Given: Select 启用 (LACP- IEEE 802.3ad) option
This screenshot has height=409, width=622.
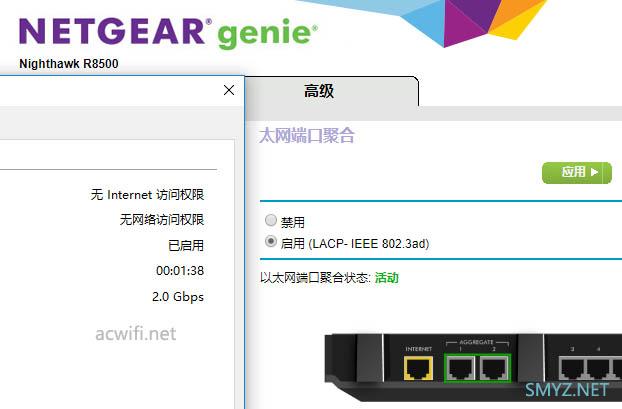Looking at the screenshot, I should coord(271,241).
